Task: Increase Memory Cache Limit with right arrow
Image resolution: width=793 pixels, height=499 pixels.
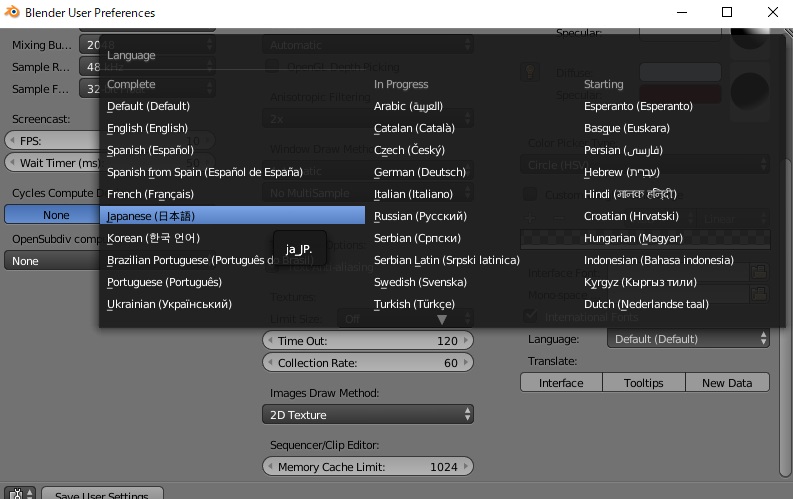Action: click(x=466, y=467)
